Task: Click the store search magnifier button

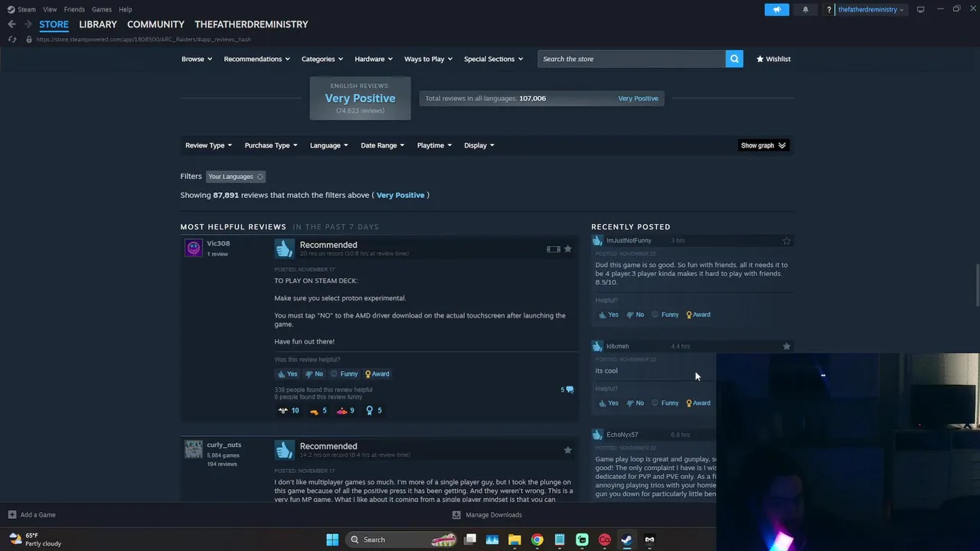Action: [734, 59]
